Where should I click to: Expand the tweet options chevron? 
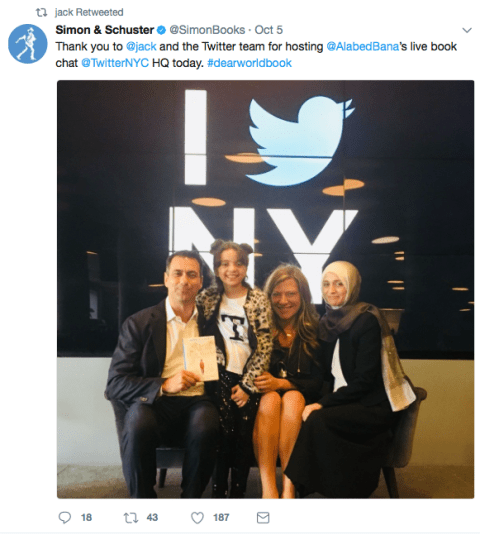467,30
